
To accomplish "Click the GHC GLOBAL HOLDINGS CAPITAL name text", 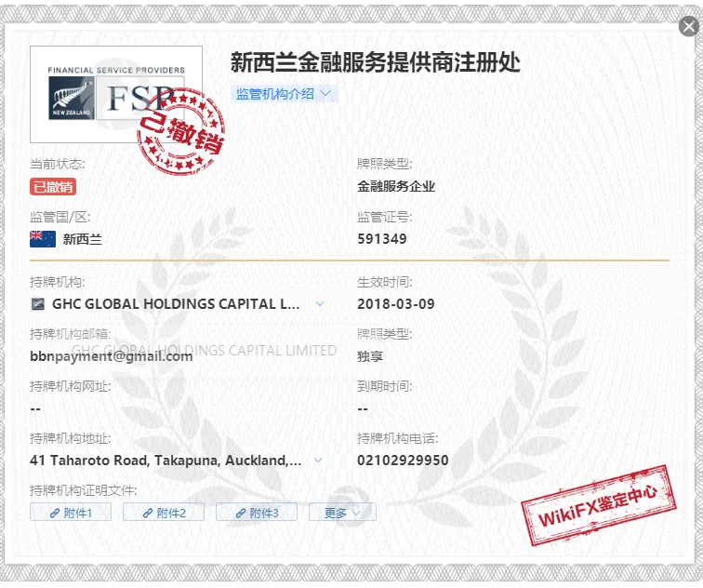I will 176,304.
